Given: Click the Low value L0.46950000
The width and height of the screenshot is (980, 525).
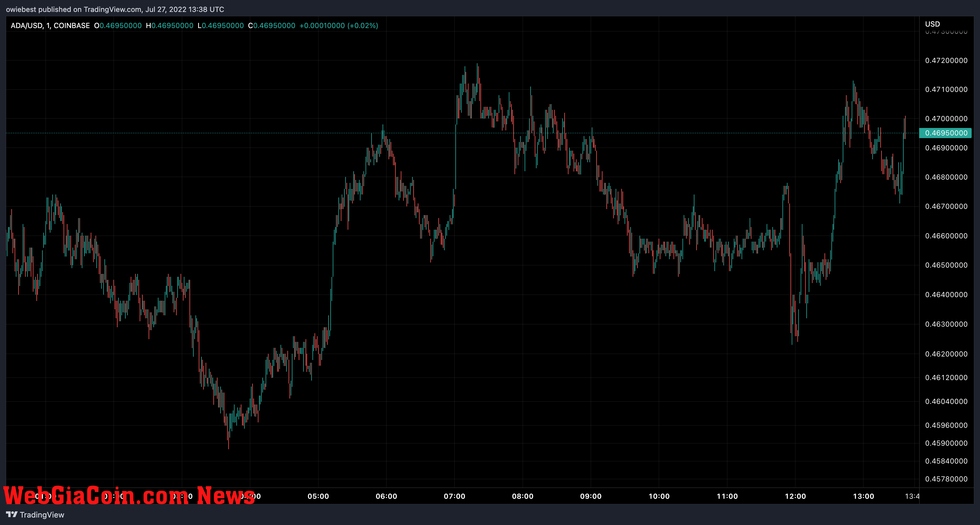Looking at the screenshot, I should pos(221,25).
